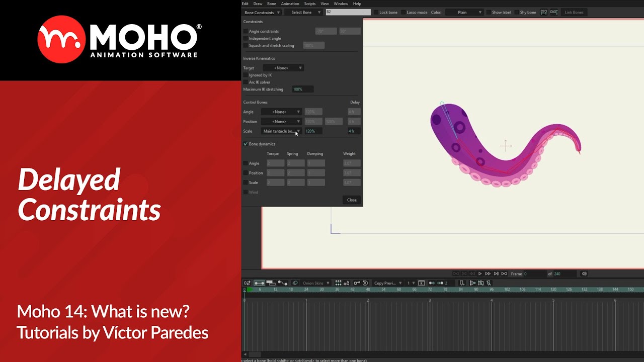Click the first bone link icon in toolbar
This screenshot has width=644, height=362.
543,12
